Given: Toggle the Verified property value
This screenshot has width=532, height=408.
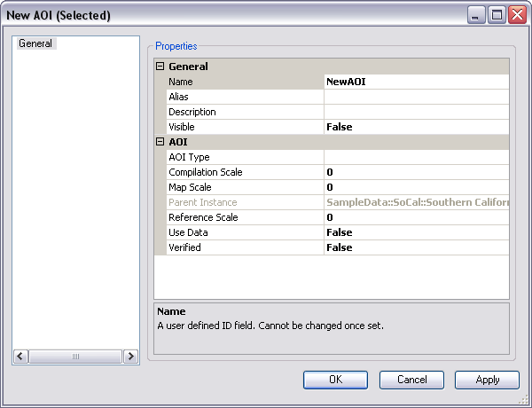Looking at the screenshot, I should [x=415, y=247].
